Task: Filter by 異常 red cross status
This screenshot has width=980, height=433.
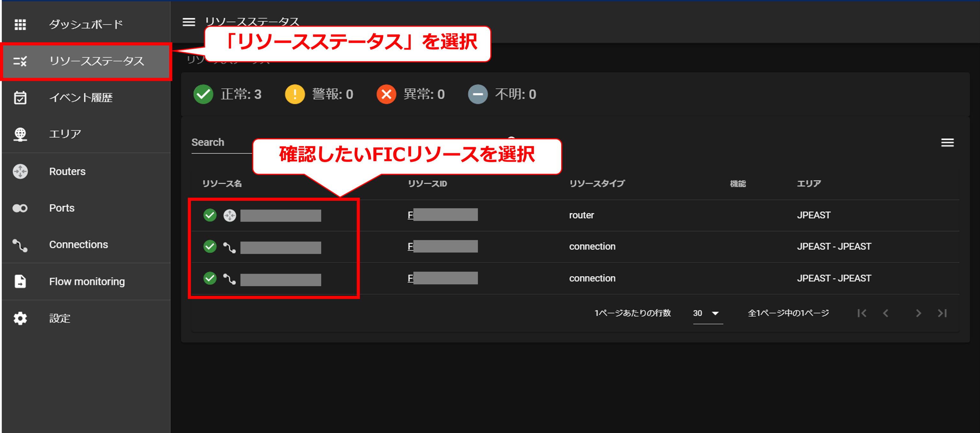Action: click(386, 94)
